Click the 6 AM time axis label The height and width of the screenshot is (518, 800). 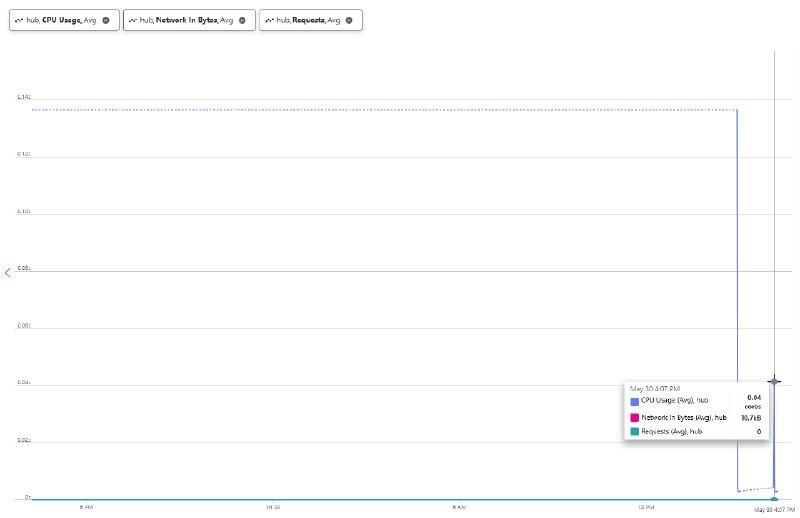459,507
